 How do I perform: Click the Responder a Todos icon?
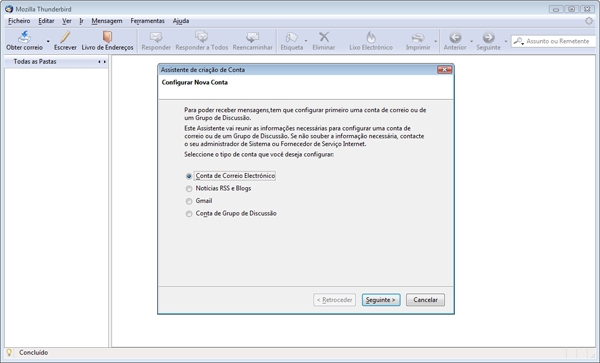click(x=202, y=37)
